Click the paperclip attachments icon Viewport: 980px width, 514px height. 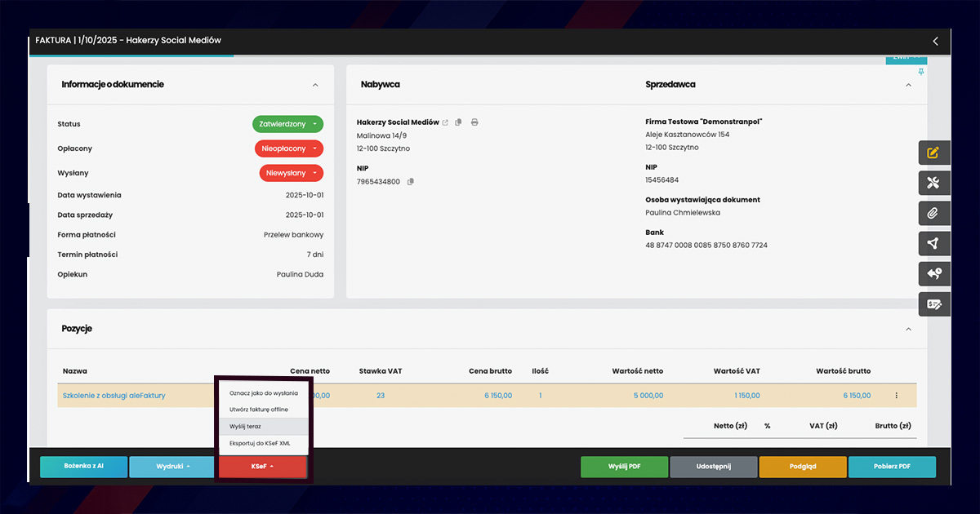pos(933,213)
